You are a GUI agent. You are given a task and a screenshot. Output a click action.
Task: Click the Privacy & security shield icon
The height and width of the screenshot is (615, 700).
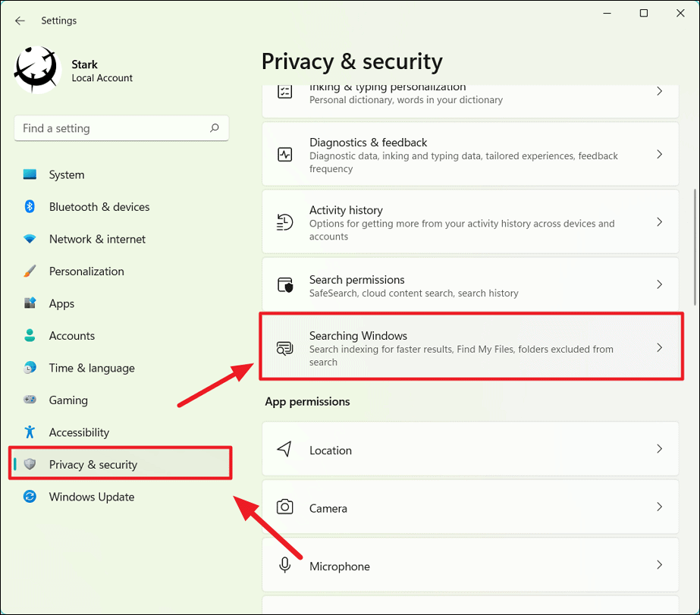coord(30,464)
